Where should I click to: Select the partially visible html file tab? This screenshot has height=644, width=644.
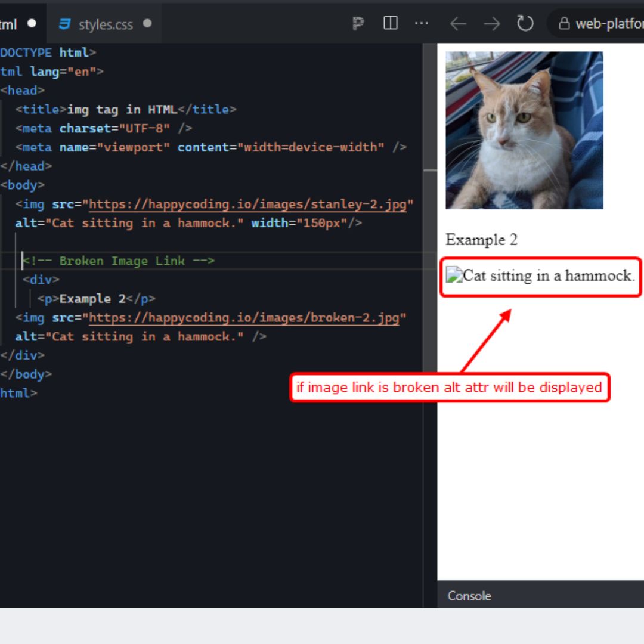[x=21, y=24]
